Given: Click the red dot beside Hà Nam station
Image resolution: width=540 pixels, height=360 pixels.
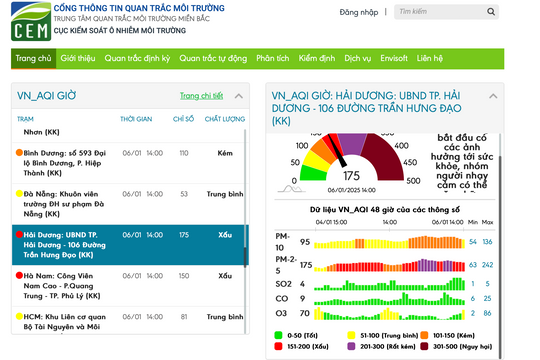Looking at the screenshot, I should [x=19, y=275].
